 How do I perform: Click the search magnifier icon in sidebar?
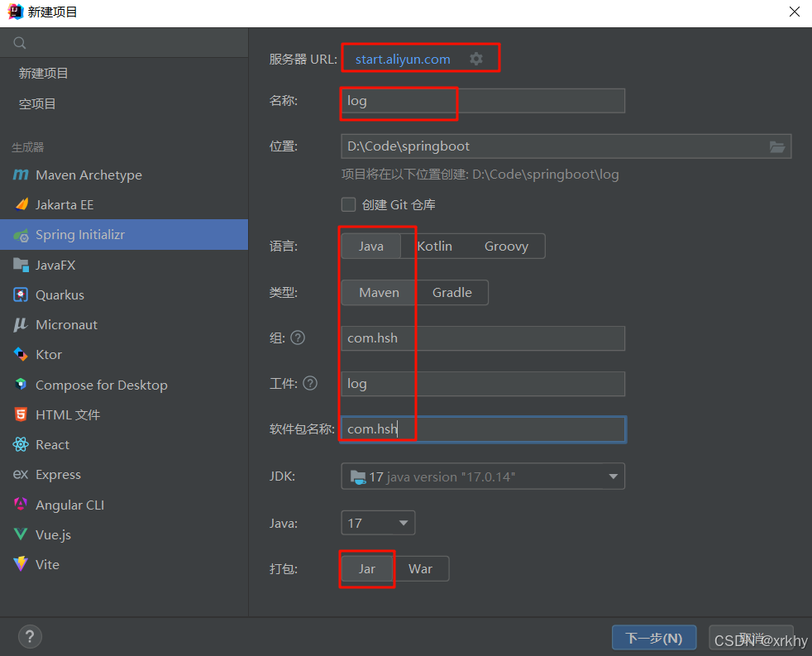coord(20,43)
